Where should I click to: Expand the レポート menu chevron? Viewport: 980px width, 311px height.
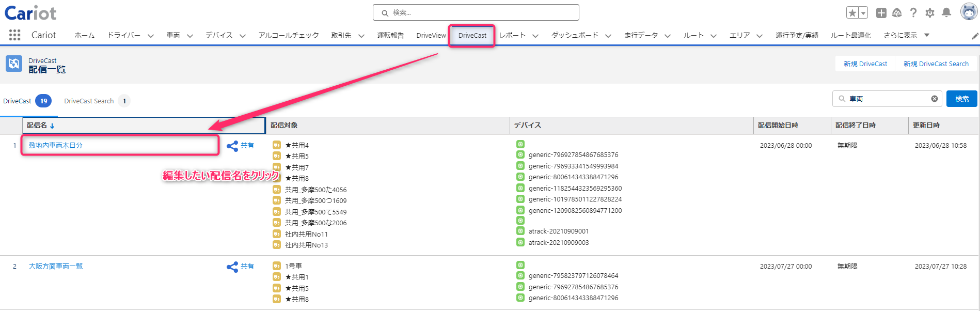[x=535, y=36]
